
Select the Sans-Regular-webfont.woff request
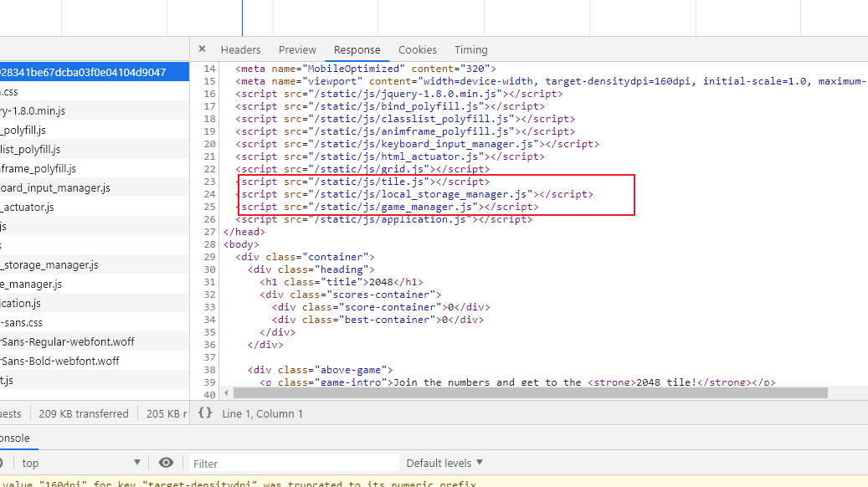coord(94,341)
